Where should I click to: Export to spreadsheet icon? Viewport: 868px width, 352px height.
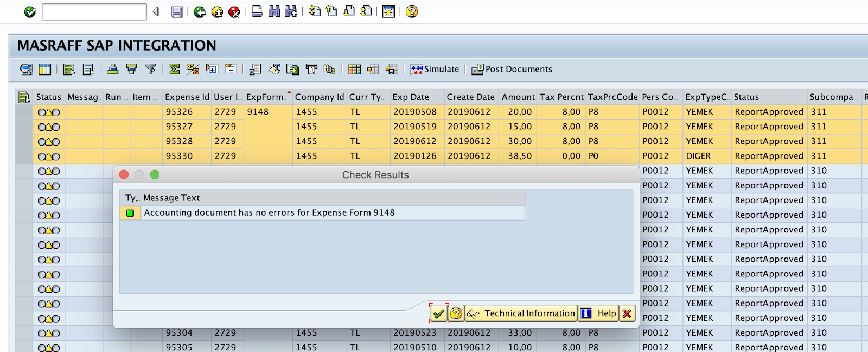point(255,69)
